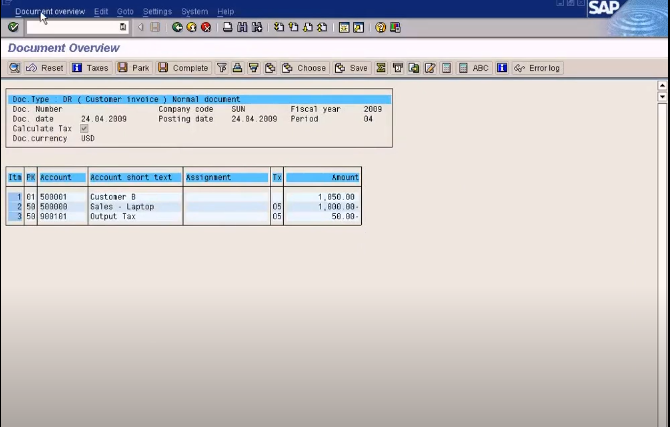Click the red Cancel icon
Screen dimensions: 670x427
click(206, 27)
